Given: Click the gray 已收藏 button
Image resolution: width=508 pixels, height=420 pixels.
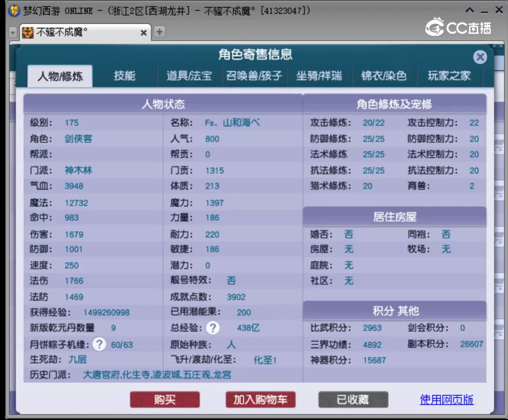Looking at the screenshot, I should [x=353, y=399].
